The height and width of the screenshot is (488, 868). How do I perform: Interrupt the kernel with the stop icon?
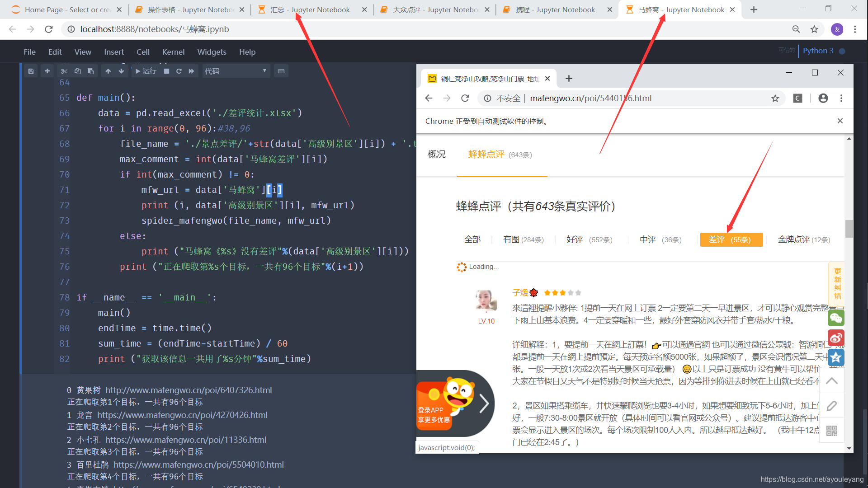click(x=166, y=71)
